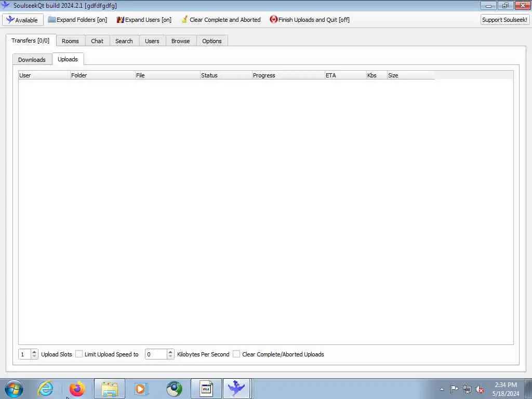This screenshot has width=532, height=399.
Task: Show hidden system tray icons
Action: point(442,389)
